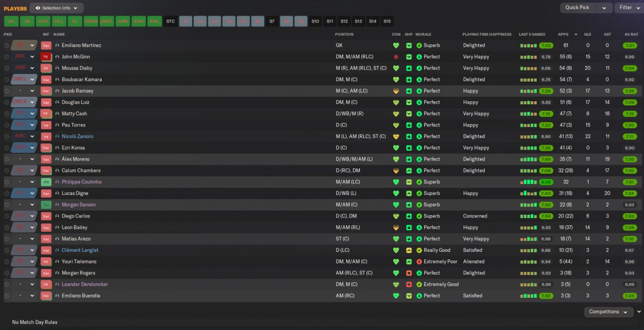
Task: Click Clément Lenglet's Really Good morale icon
Action: click(x=419, y=250)
